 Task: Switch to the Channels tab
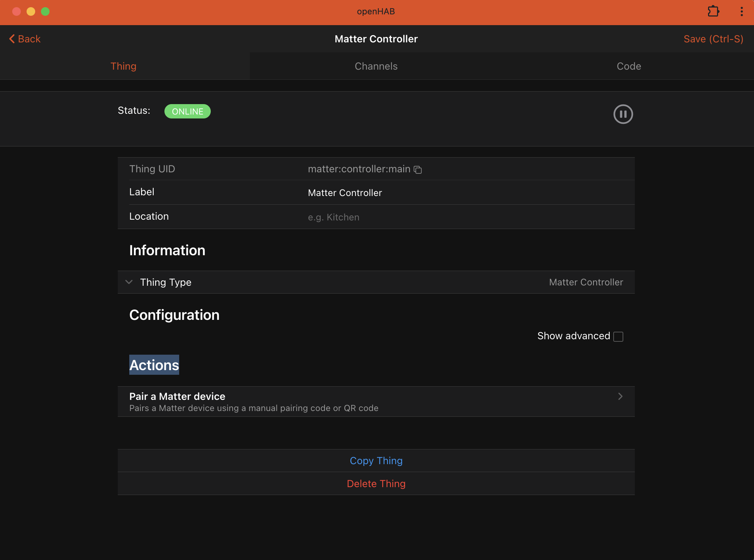(376, 66)
